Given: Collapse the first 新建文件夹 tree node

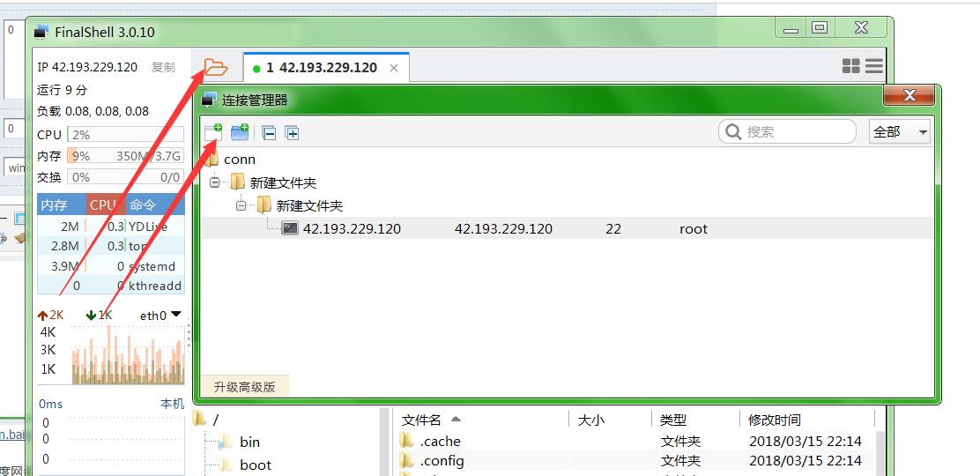Looking at the screenshot, I should [x=214, y=182].
